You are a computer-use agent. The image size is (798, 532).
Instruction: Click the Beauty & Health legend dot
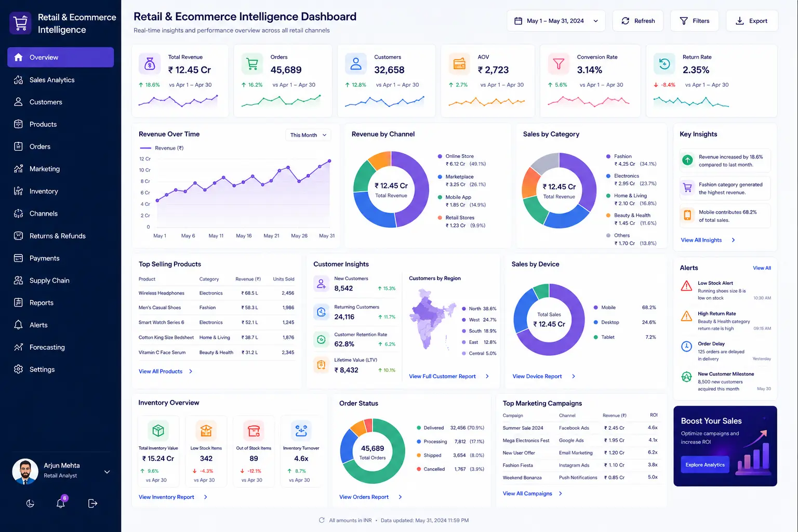(608, 215)
